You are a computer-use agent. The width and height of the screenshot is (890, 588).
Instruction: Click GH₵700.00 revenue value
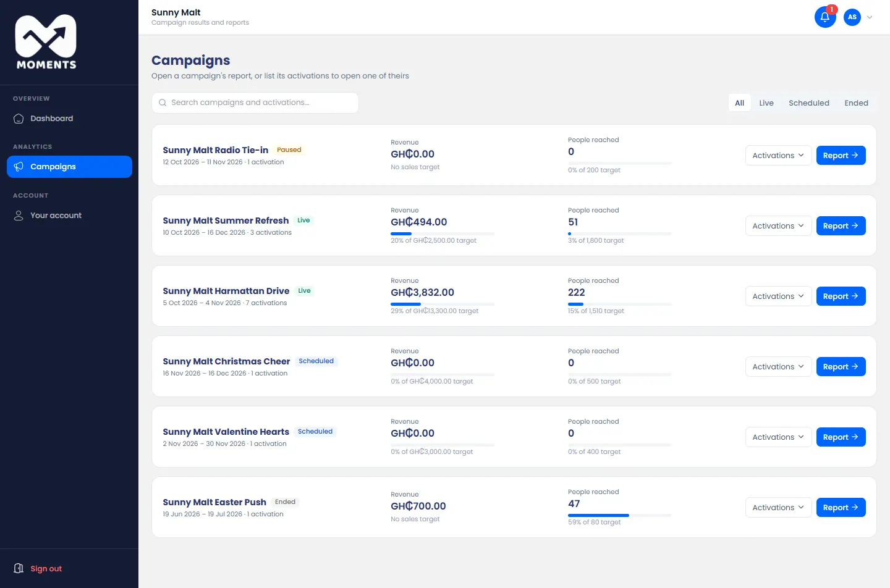coord(418,506)
